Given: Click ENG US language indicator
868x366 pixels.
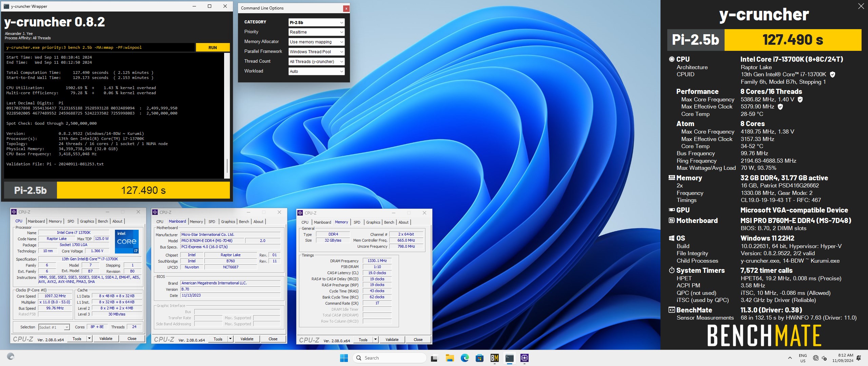Looking at the screenshot, I should tap(803, 358).
